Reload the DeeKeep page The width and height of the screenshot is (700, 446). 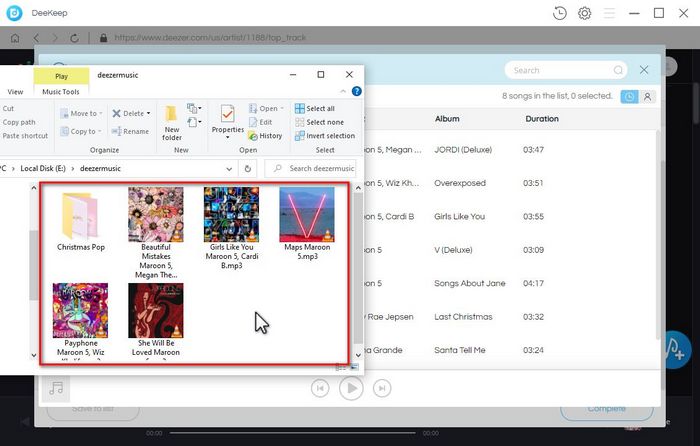tap(75, 38)
